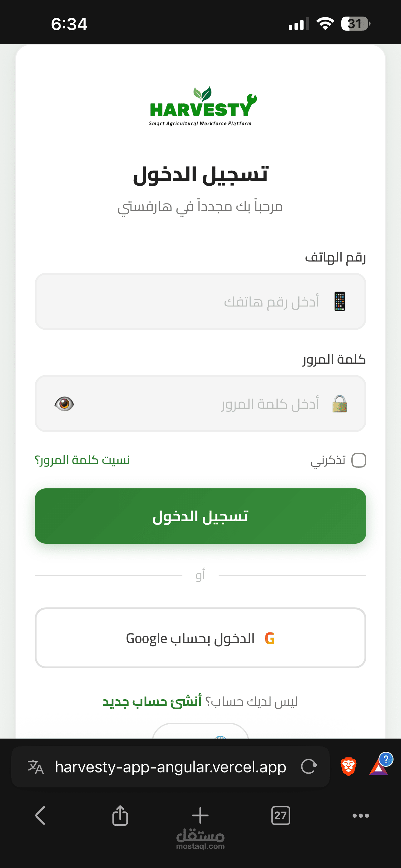Reload the page with the refresh icon
Screen dimensions: 401x868
(309, 766)
